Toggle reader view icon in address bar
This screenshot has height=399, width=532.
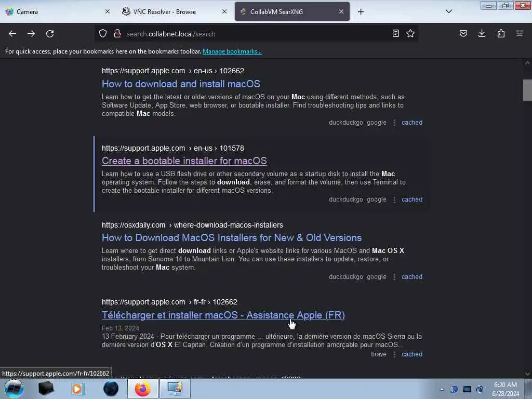point(395,34)
